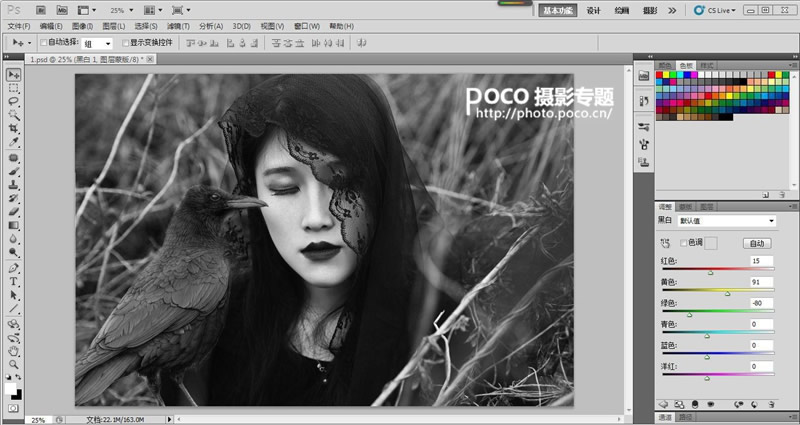Click the on-image adjustment hand tool
The image size is (800, 425).
pos(665,243)
